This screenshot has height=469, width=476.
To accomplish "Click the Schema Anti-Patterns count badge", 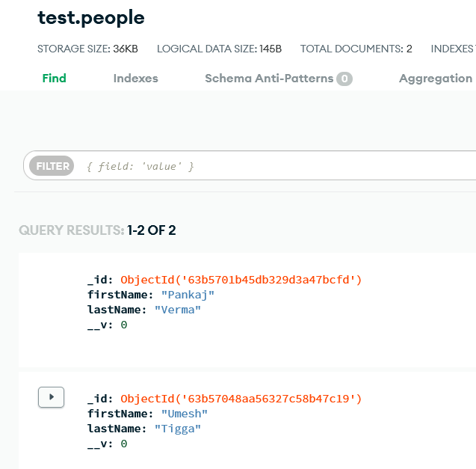I will [344, 79].
